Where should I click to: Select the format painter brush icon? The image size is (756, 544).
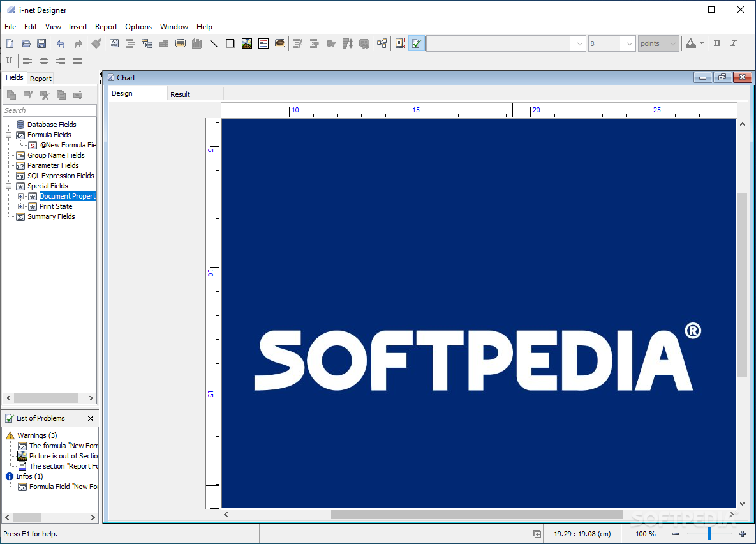[96, 43]
